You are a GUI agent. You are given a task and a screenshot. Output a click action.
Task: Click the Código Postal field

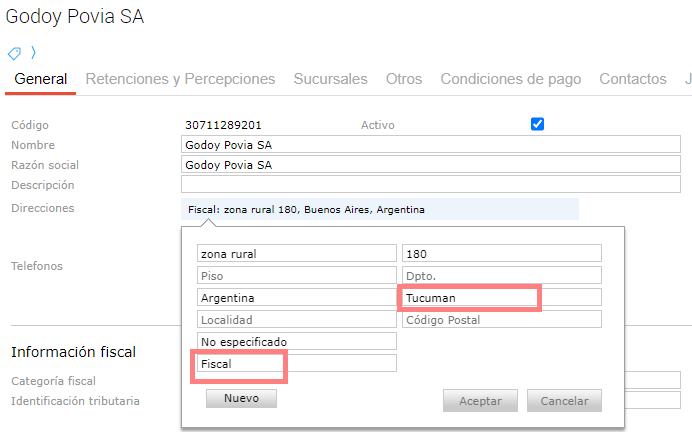(501, 320)
